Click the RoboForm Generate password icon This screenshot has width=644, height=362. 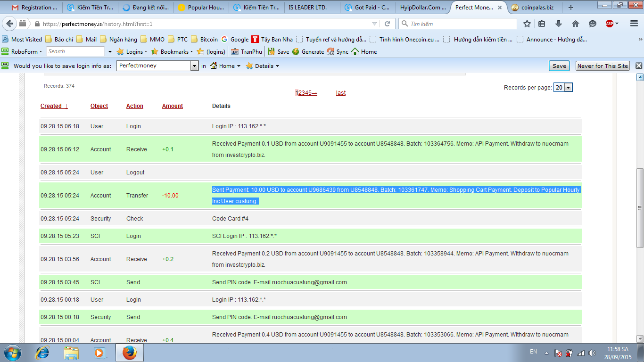point(308,52)
